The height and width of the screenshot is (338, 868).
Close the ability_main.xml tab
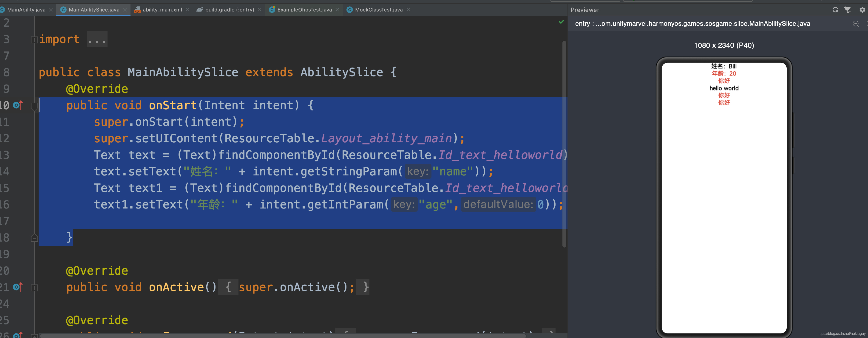[187, 10]
